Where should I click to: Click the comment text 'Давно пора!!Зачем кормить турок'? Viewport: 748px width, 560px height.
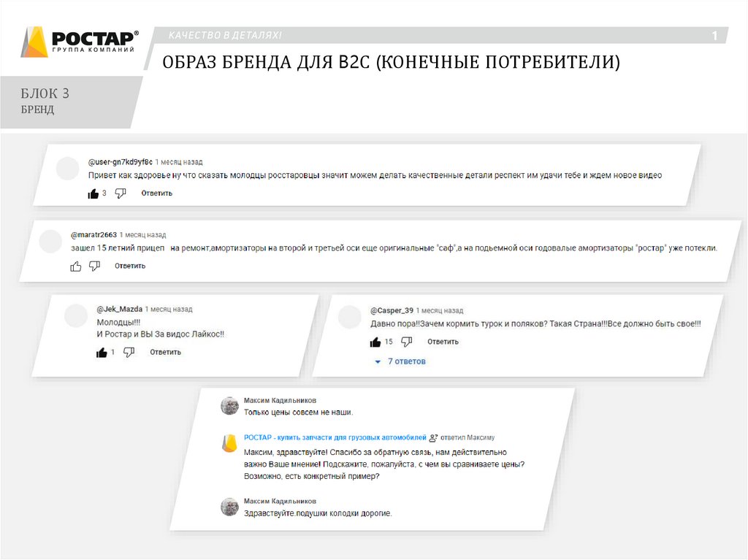pos(535,324)
